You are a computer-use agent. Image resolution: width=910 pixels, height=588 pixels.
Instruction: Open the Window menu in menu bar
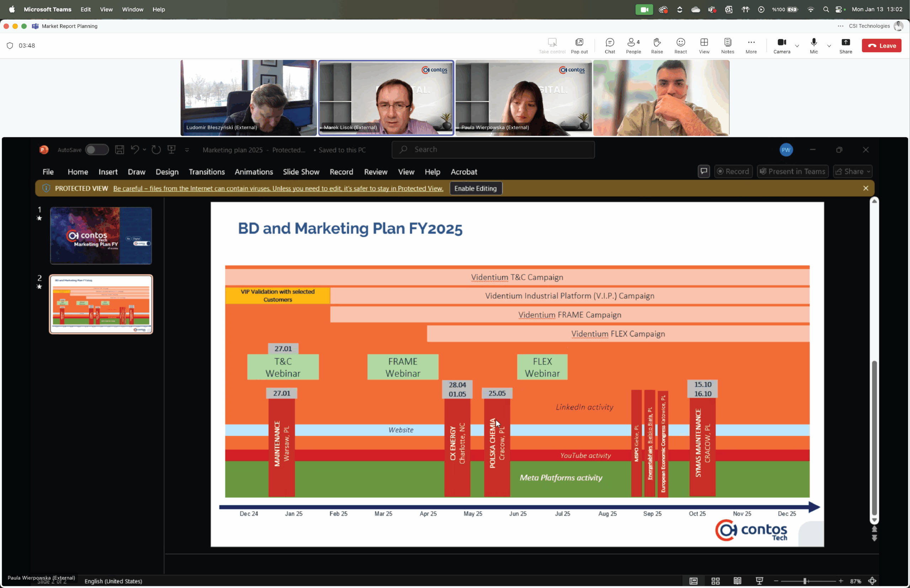133,9
